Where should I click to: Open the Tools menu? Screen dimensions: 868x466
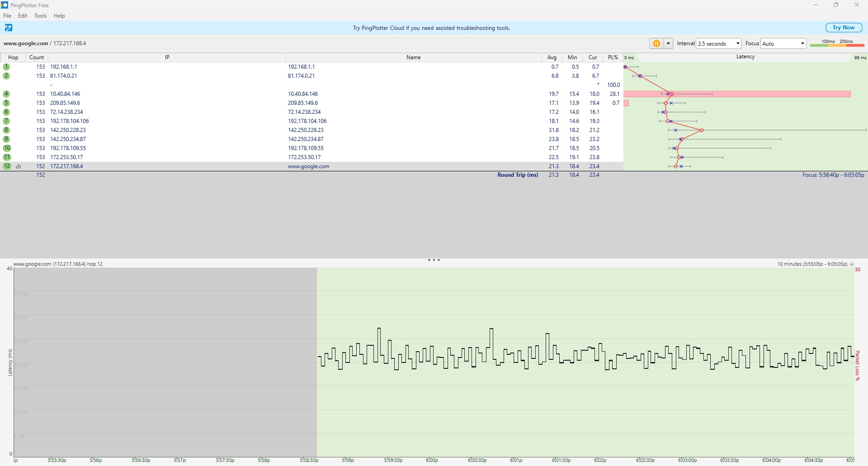tap(40, 16)
